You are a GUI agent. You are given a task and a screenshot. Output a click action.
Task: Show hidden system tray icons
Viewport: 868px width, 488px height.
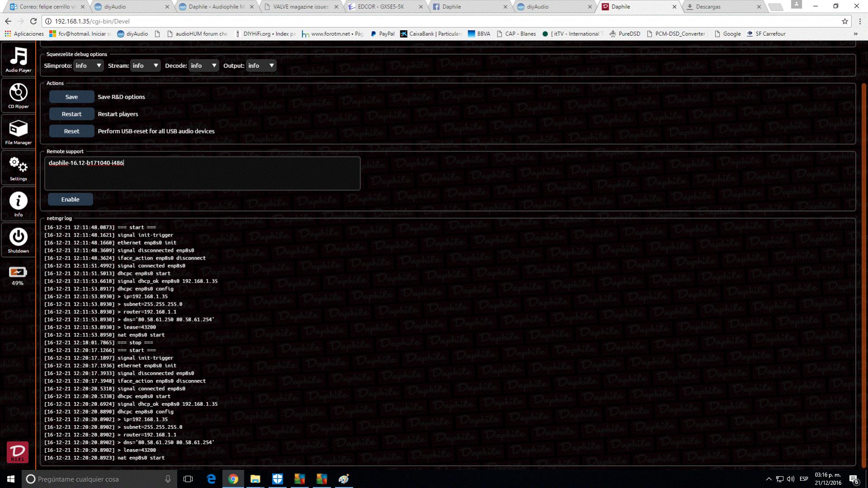pyautogui.click(x=768, y=479)
